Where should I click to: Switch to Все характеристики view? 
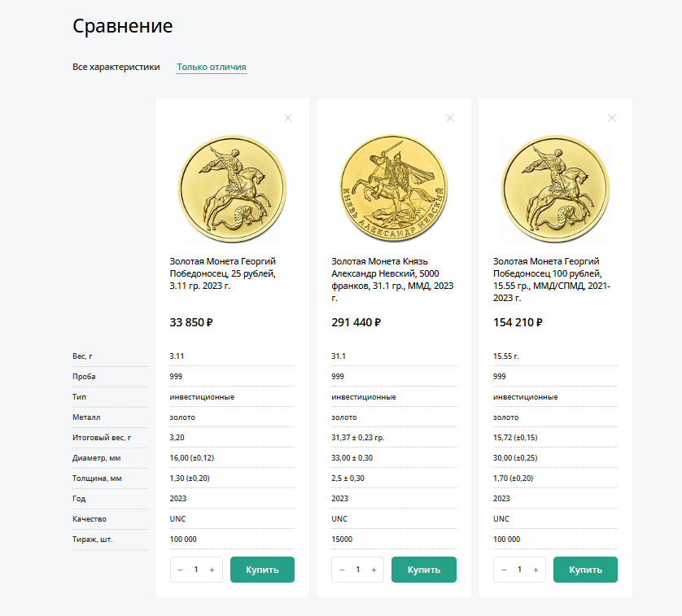(x=116, y=67)
